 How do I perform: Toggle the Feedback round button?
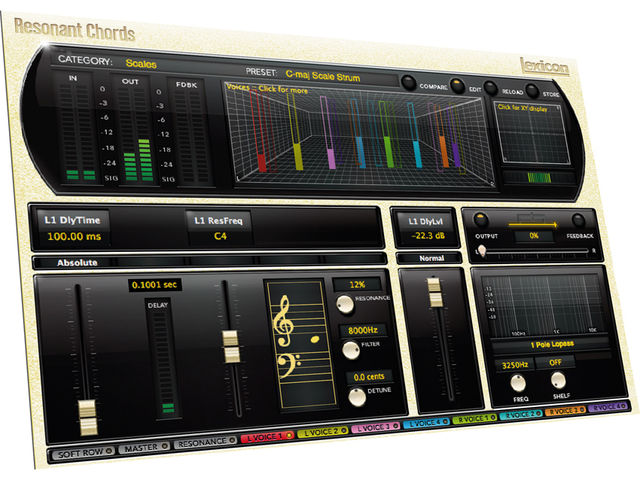(x=578, y=220)
